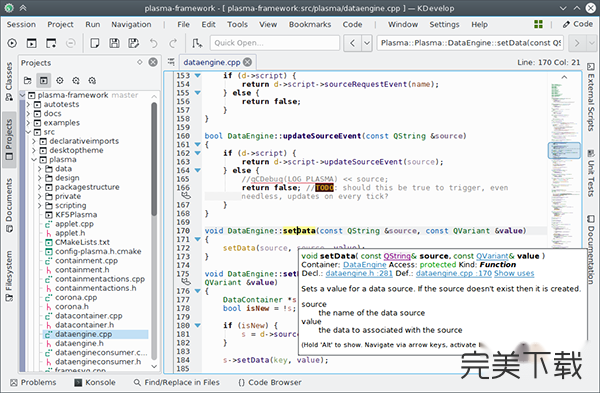Click the Redo arrow toolbar icon
600x393 pixels.
tap(173, 43)
